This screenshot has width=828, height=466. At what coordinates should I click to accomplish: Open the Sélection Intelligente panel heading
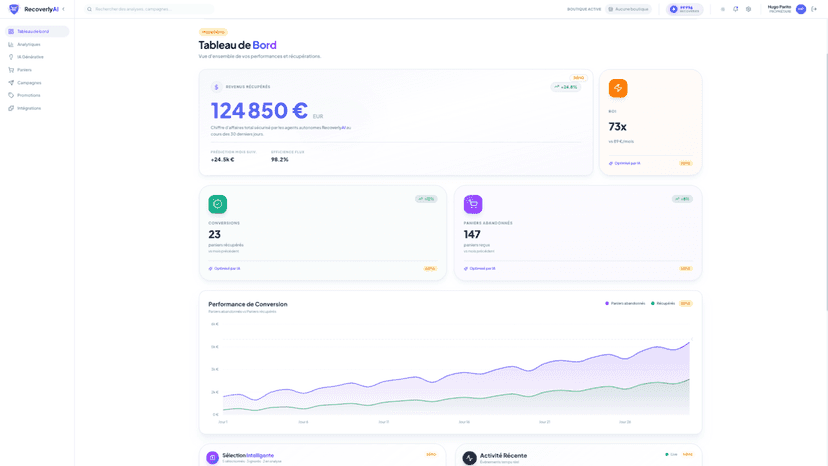248,455
